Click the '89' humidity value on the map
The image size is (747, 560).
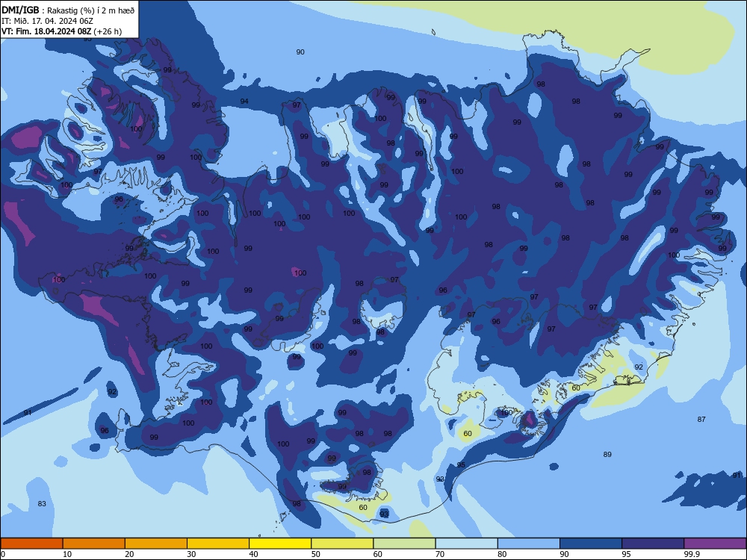[607, 454]
